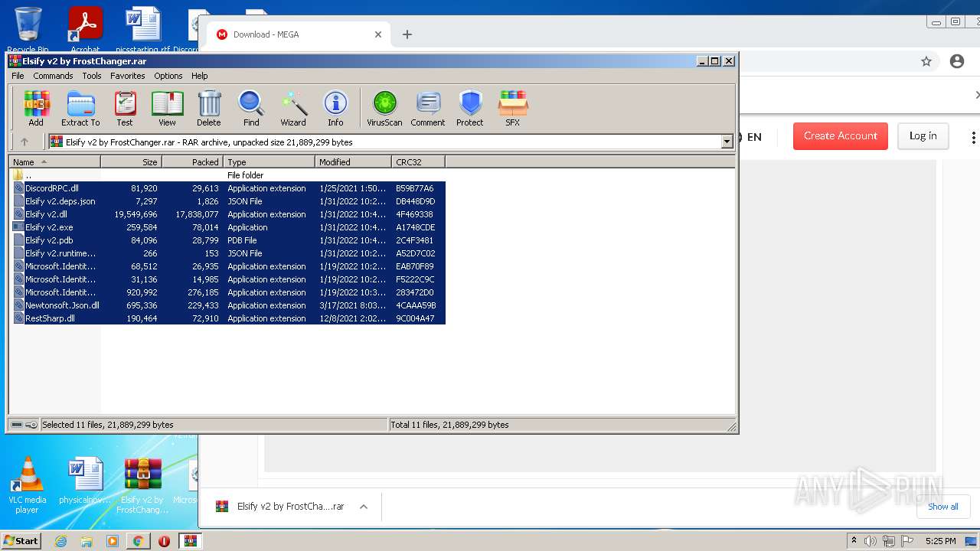Sort by Name column header

[x=54, y=162]
